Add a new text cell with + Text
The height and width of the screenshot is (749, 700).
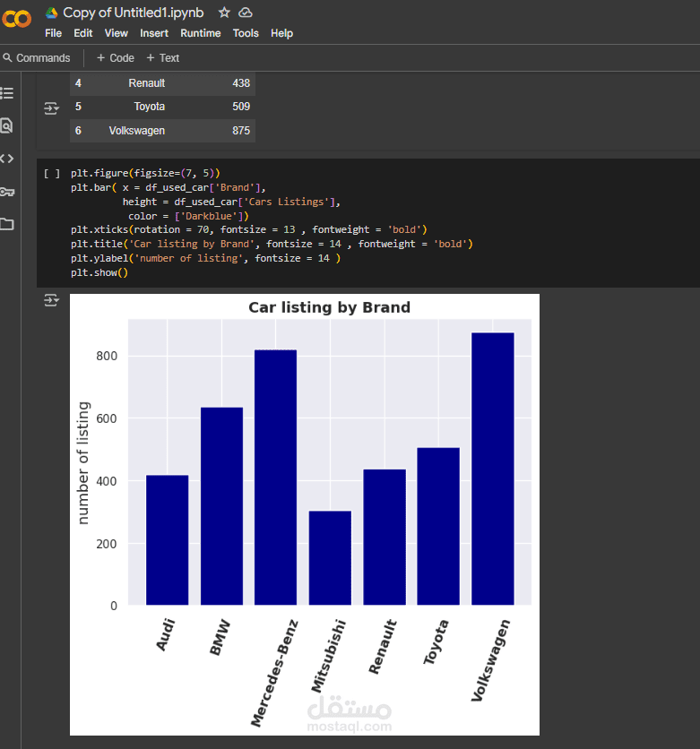(162, 58)
